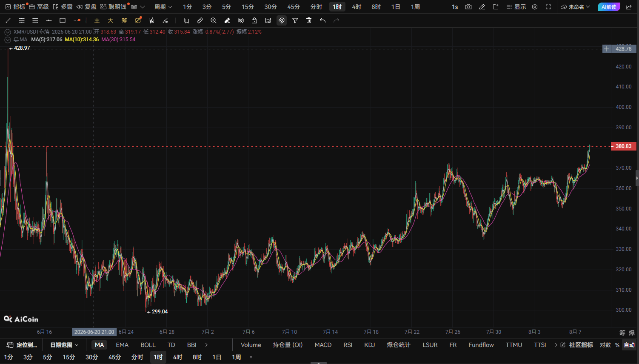Click the 筹 chip-distribution icon in toolbar

point(124,20)
